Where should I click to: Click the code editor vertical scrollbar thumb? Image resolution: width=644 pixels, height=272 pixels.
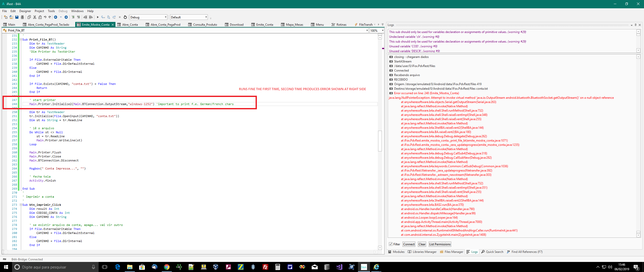coord(380,141)
